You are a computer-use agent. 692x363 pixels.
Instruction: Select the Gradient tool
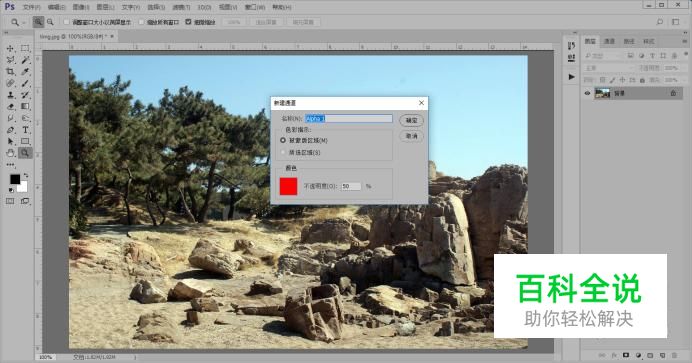(x=25, y=106)
